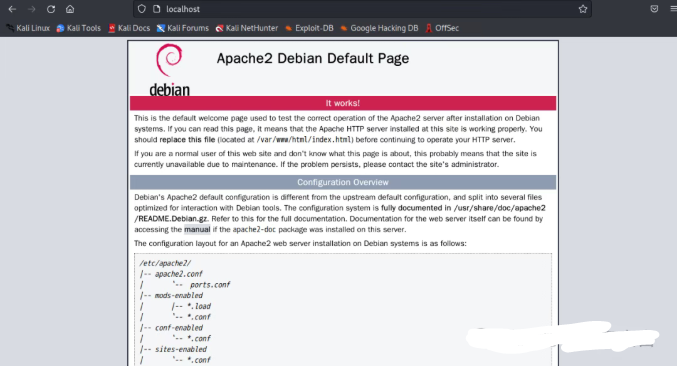The image size is (679, 367).
Task: Open the Exploit-DB bookmark
Action: coord(309,28)
